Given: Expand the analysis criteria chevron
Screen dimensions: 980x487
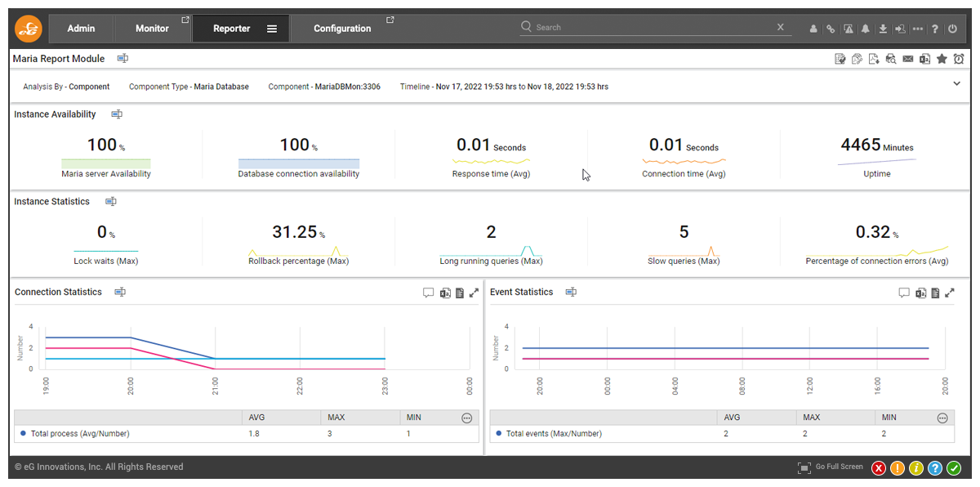Looking at the screenshot, I should point(957,83).
